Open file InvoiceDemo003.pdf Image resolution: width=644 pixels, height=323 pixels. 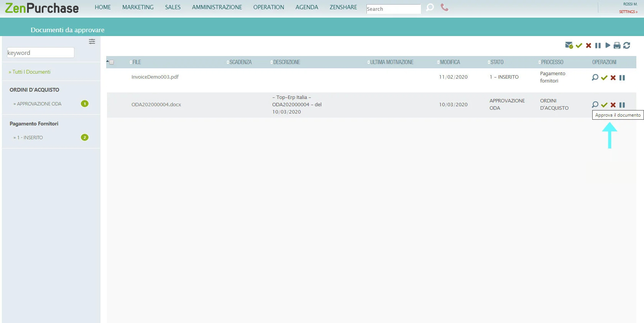(x=155, y=77)
